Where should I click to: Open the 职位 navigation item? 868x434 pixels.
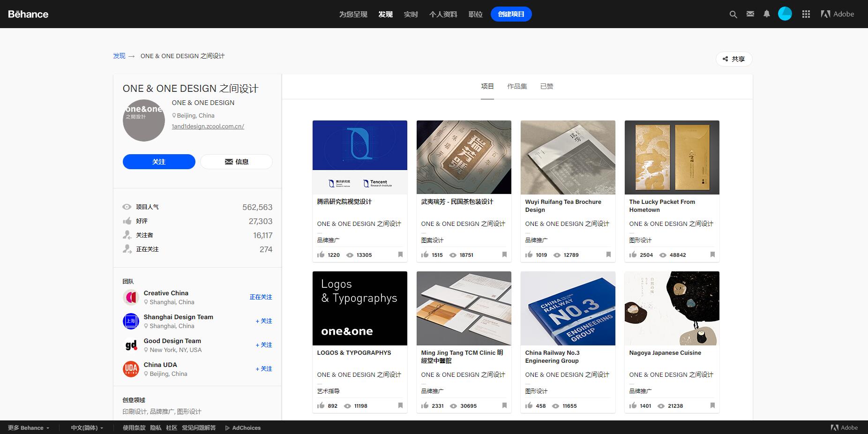point(476,14)
